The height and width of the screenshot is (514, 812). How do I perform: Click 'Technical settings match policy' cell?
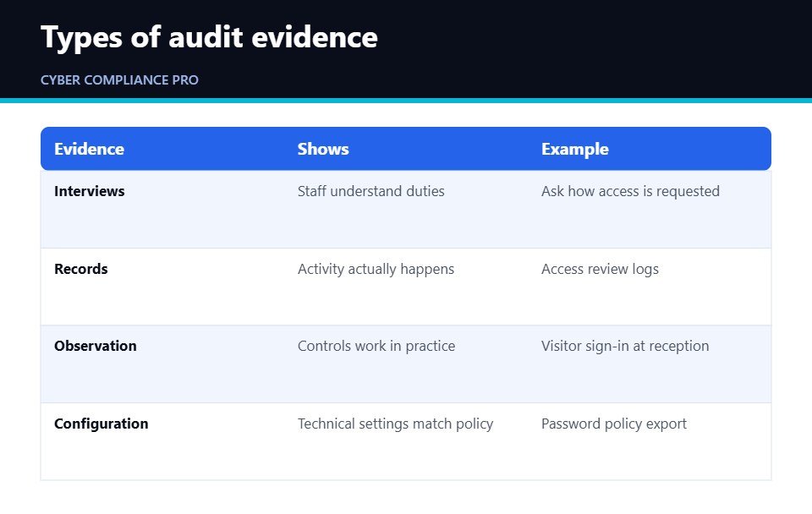pyautogui.click(x=395, y=424)
